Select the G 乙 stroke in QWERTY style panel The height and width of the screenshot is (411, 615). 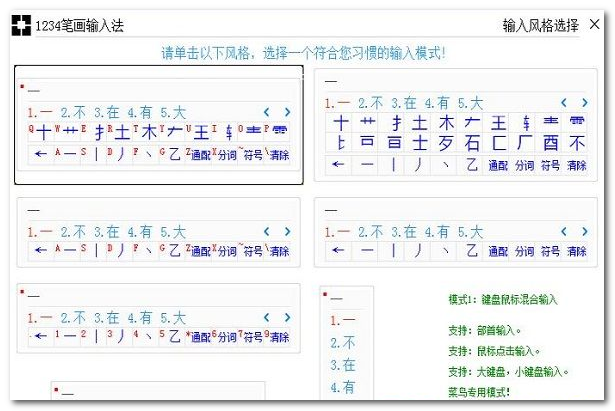[x=172, y=154]
